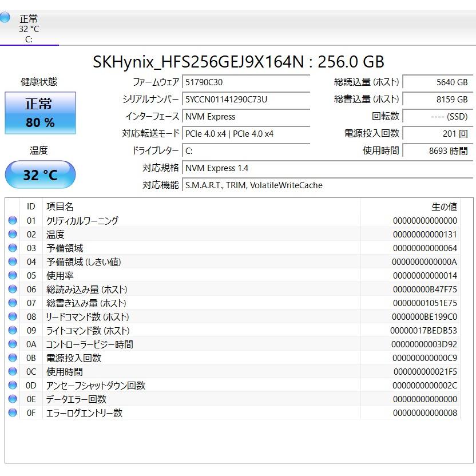The height and width of the screenshot is (476, 476).
Task: Click status icon for 04 予備領域 (しきい値)
Action: tap(13, 261)
